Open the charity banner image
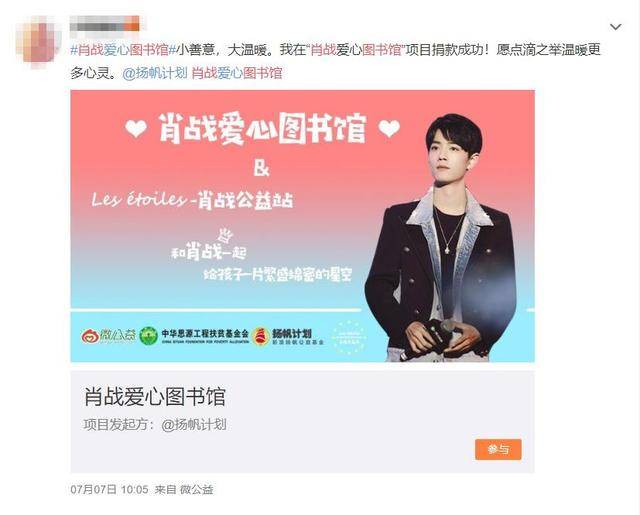Viewport: 640px width, 515px height. tap(302, 226)
